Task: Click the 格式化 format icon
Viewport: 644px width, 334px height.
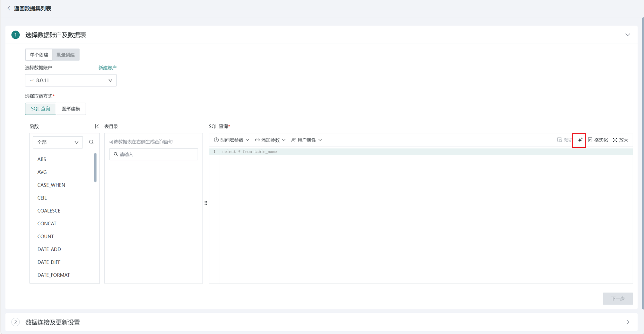Action: [x=590, y=140]
